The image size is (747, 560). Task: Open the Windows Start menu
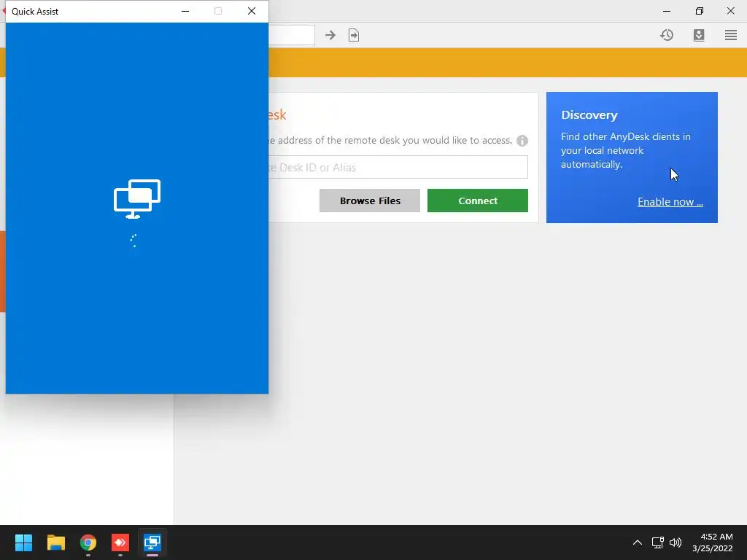point(23,542)
